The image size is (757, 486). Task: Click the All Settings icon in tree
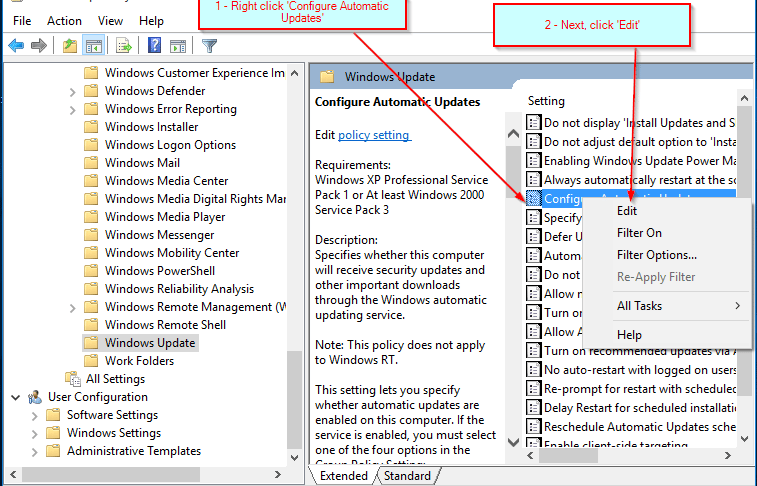73,379
